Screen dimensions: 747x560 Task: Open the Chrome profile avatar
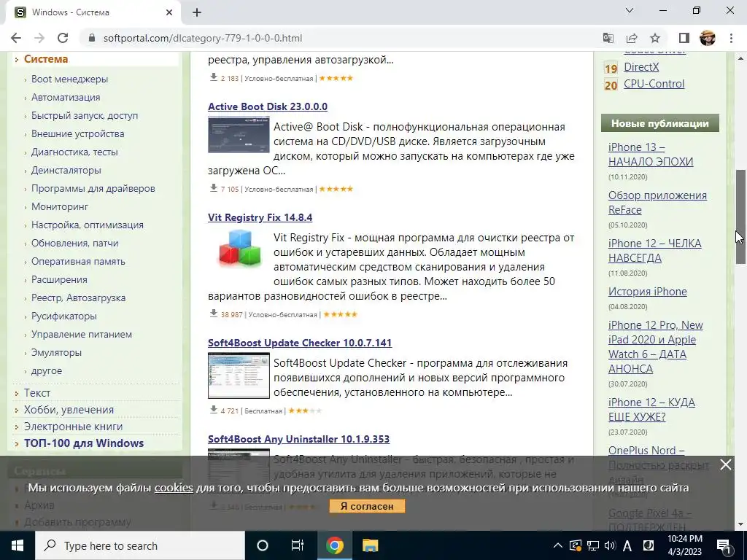[708, 38]
